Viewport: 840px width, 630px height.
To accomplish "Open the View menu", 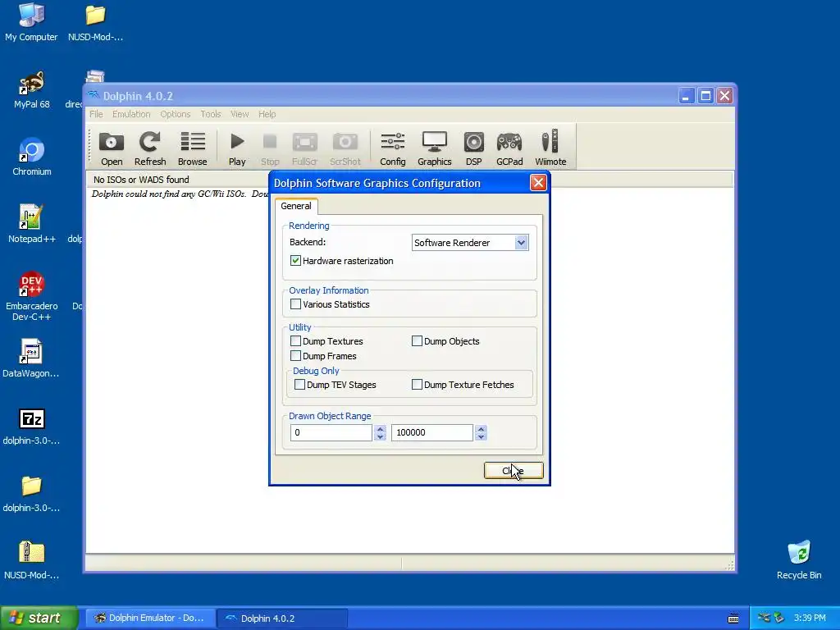I will click(x=240, y=114).
